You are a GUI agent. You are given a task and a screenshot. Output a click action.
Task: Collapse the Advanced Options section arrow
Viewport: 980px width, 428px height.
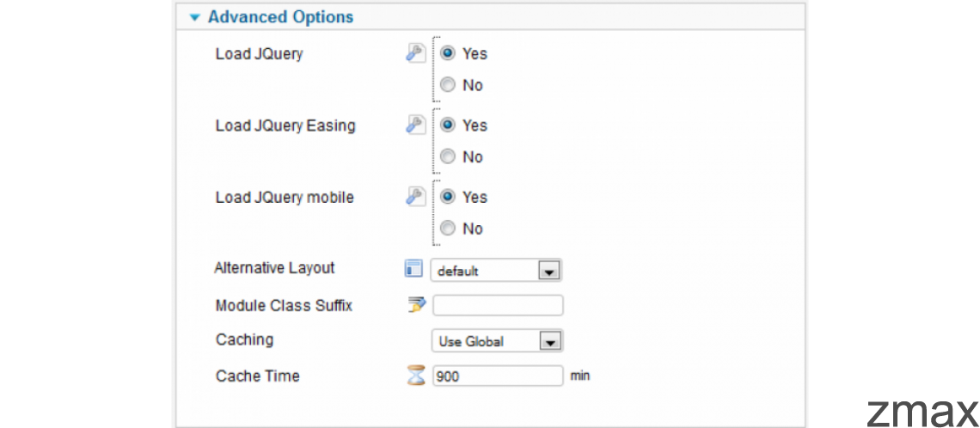tap(196, 17)
